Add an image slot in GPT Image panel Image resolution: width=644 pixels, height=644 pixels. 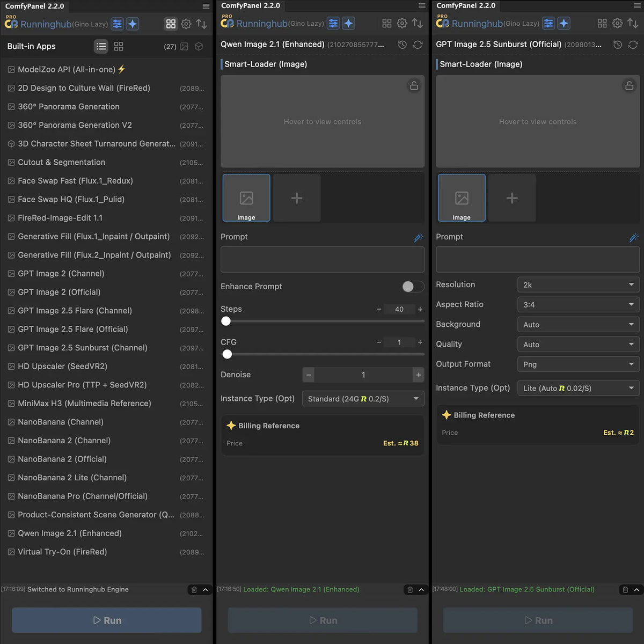coord(512,198)
